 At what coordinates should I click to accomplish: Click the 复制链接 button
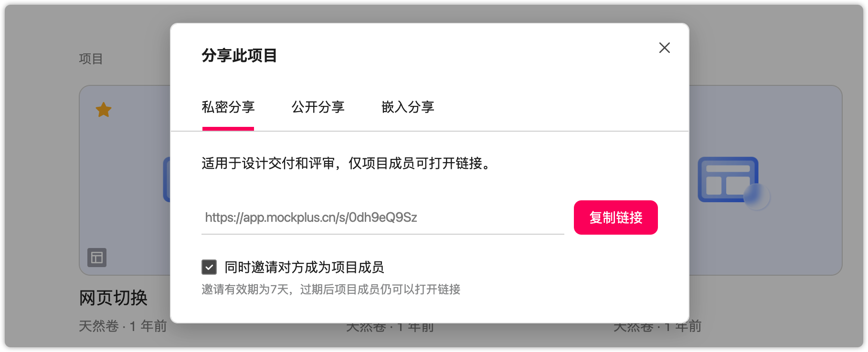[x=615, y=217]
